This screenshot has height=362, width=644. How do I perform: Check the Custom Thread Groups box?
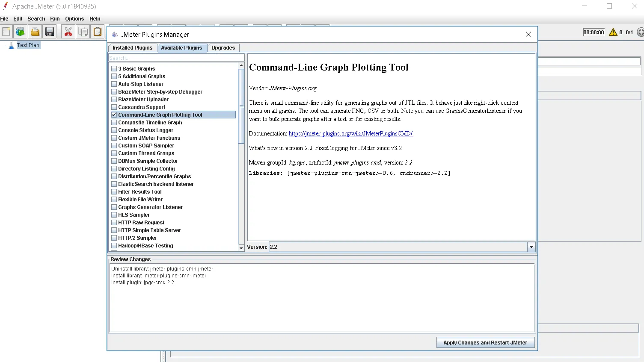114,153
